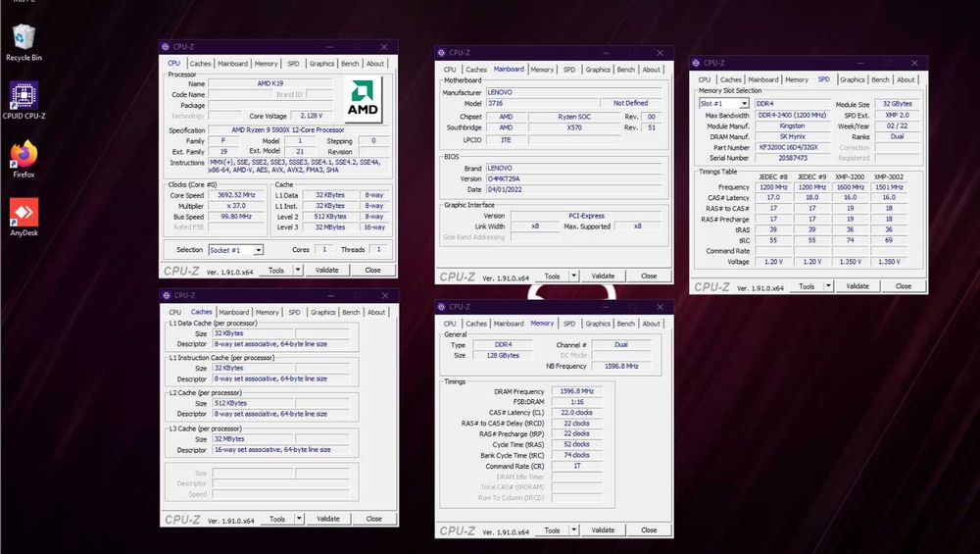Click the Tools button in the SPD window
This screenshot has width=980, height=554.
(x=807, y=286)
